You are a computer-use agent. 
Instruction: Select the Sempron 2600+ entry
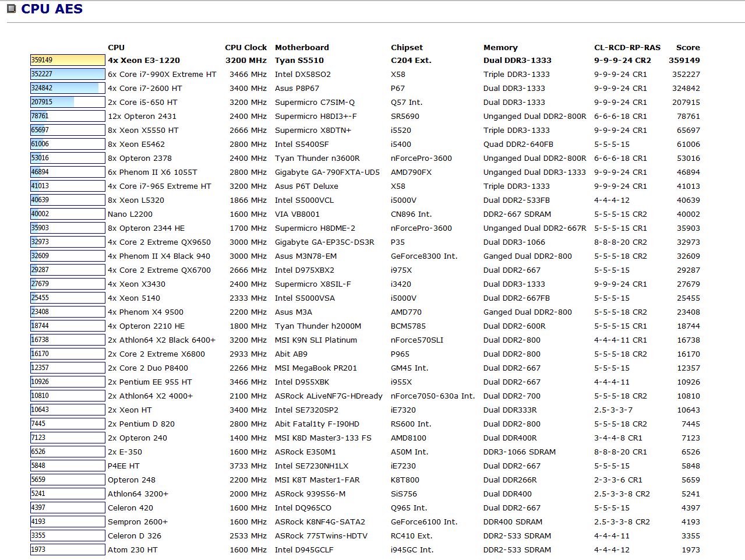137,522
